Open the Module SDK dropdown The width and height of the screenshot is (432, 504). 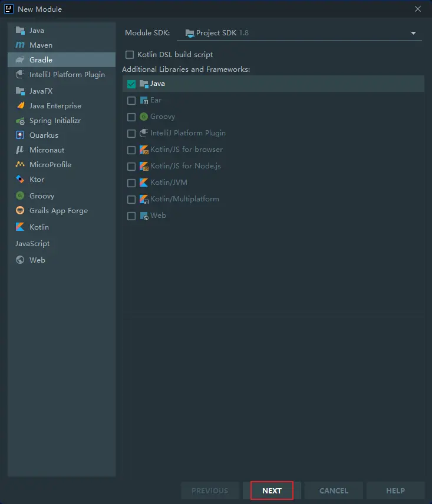[299, 33]
